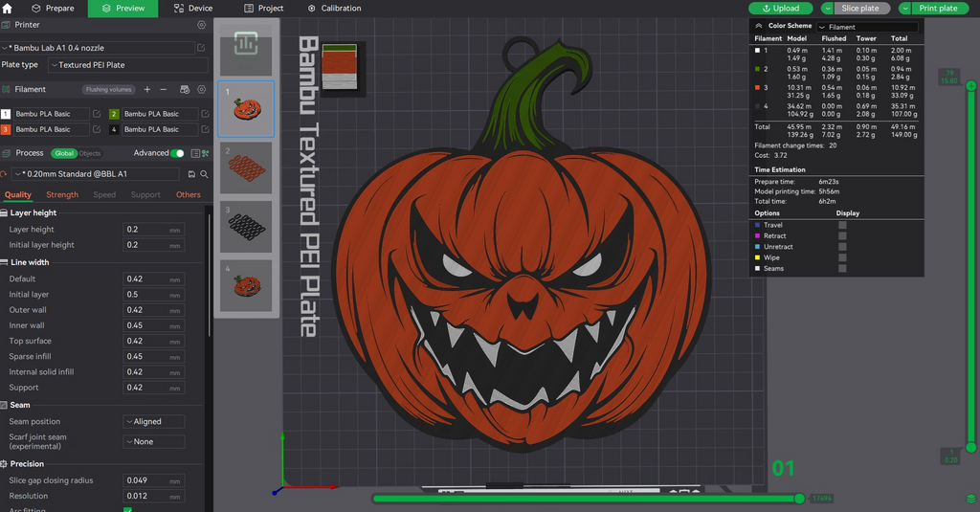980x512 pixels.
Task: Switch to the Device tab
Action: click(193, 8)
